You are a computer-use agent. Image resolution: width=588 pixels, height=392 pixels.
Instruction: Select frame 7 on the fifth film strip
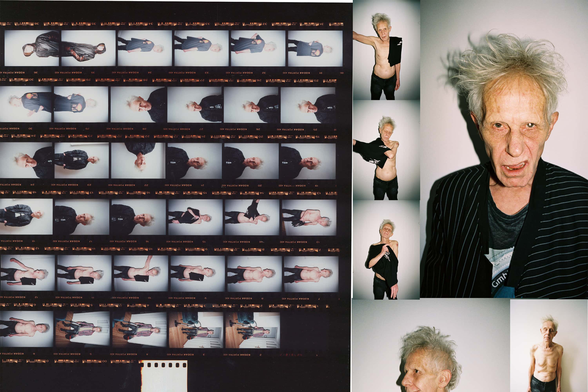pos(311,274)
